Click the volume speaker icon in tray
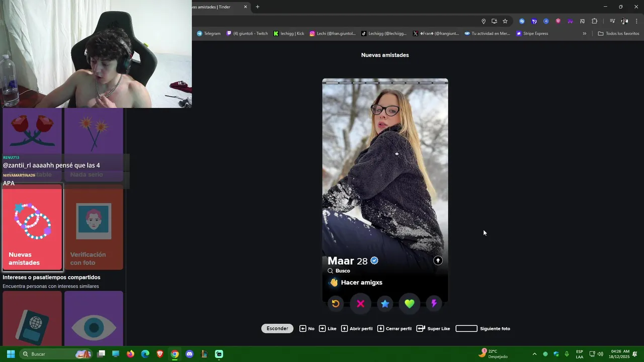Image resolution: width=644 pixels, height=362 pixels. 600,354
